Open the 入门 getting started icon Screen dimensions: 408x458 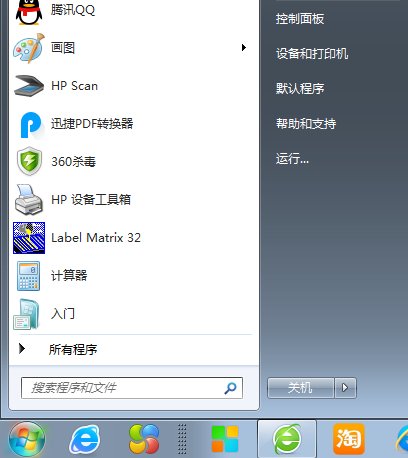tap(27, 314)
